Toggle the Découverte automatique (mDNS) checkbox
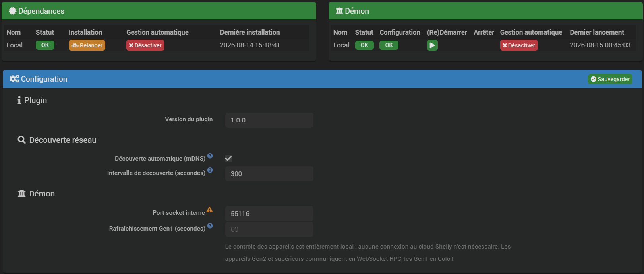 point(228,159)
